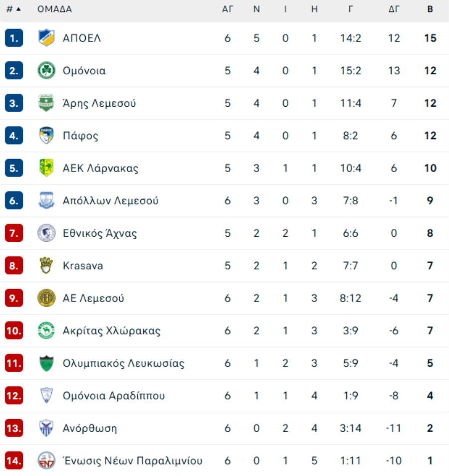Open the Απόλλων Λεμεσού team link

pyautogui.click(x=110, y=201)
